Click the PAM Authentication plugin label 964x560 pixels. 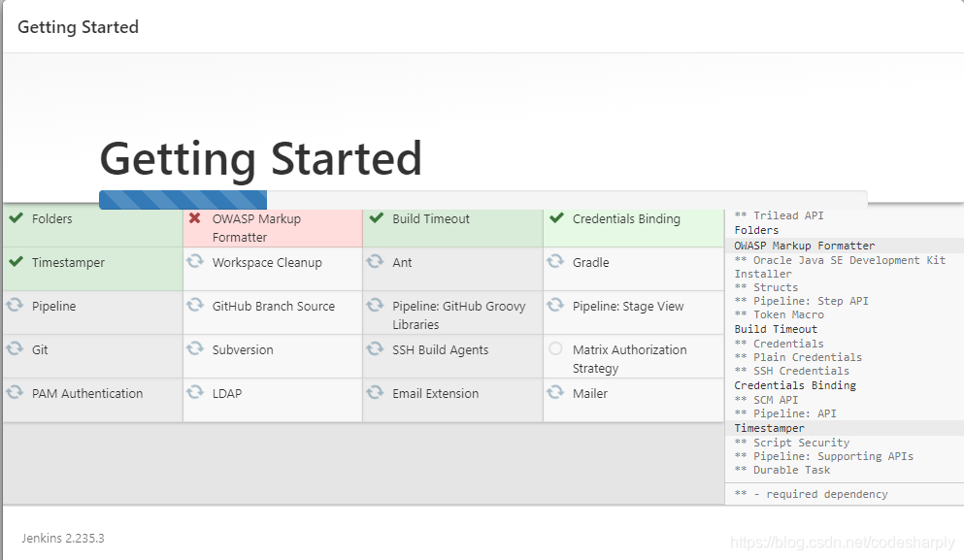87,393
